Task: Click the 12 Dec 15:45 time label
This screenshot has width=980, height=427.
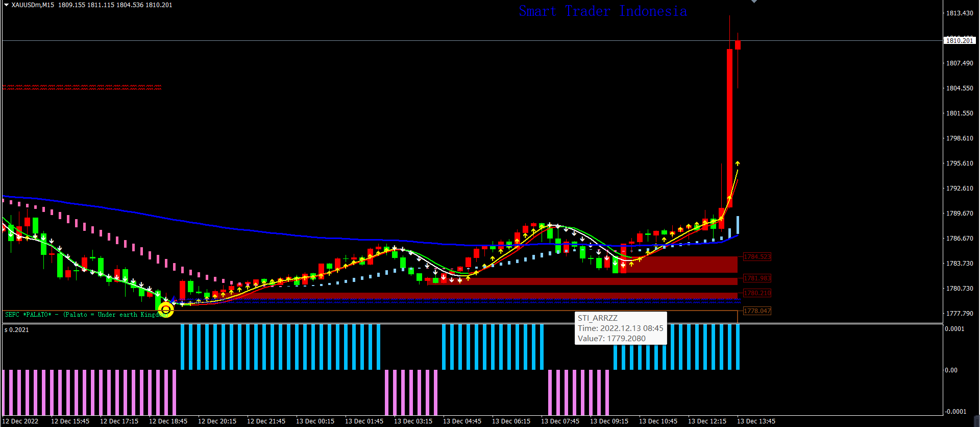Action: click(70, 421)
